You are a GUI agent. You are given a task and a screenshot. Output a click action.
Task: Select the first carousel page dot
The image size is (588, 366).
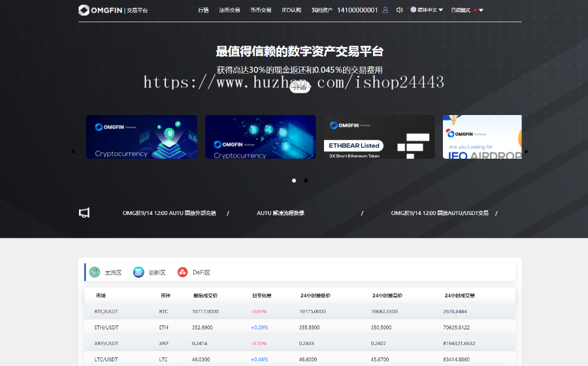[x=294, y=180]
